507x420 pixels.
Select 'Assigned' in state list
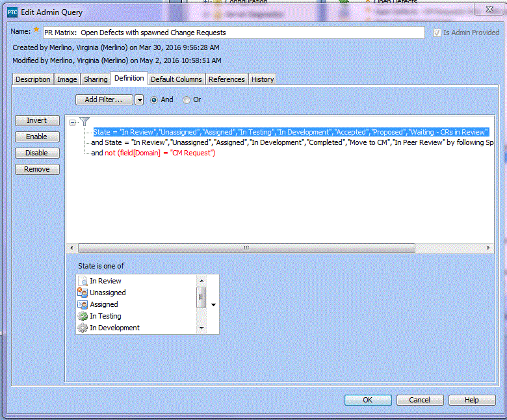coord(104,304)
